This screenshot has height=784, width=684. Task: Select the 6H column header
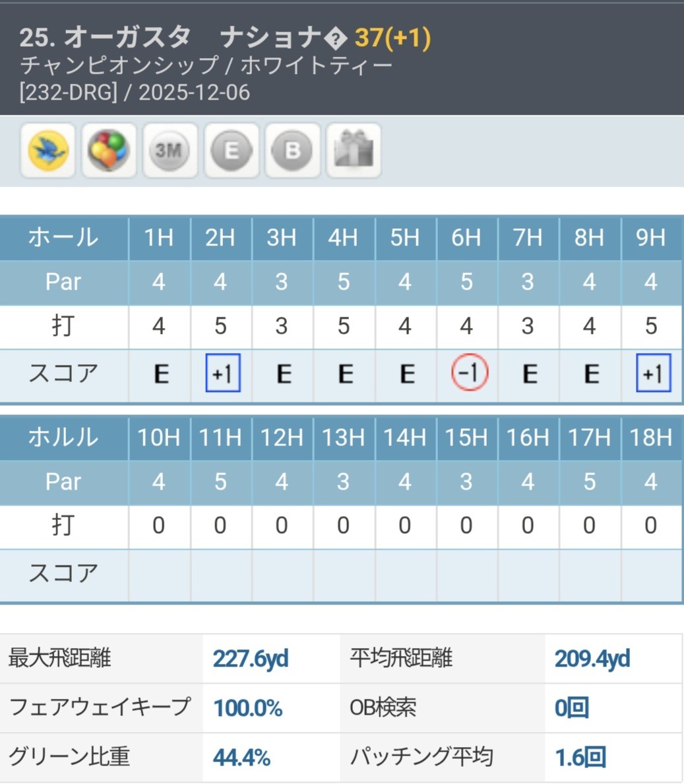(466, 238)
